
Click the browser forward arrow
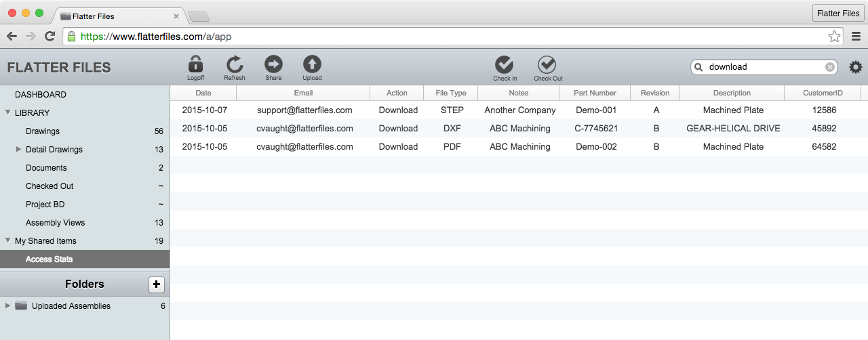(x=31, y=36)
